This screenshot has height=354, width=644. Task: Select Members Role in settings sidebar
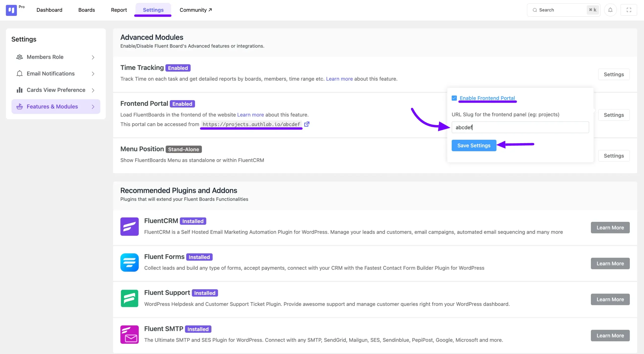pyautogui.click(x=56, y=57)
